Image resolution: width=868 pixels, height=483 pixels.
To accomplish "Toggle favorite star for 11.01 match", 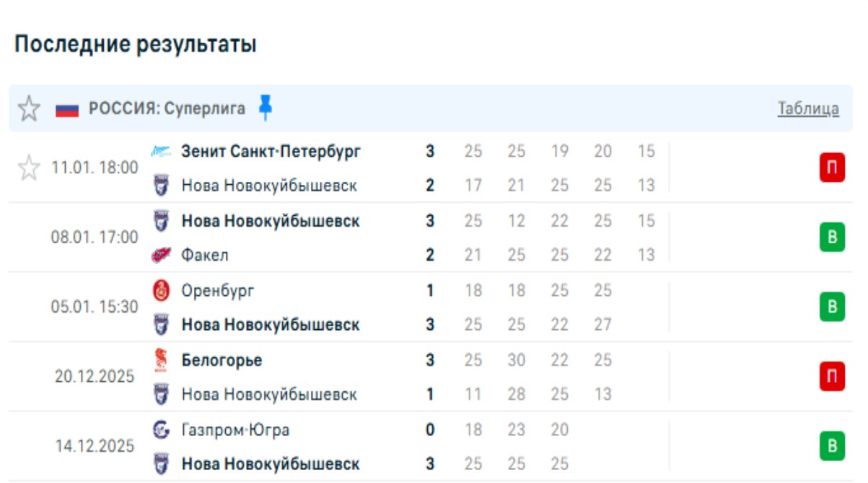I will point(29,168).
